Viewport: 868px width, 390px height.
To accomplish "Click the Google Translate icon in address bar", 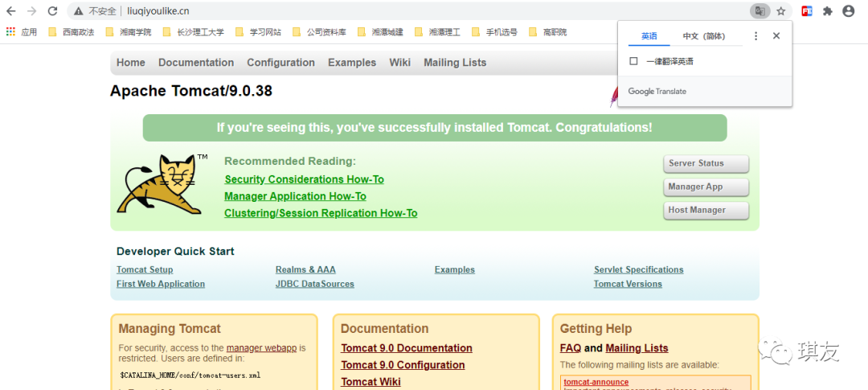I will click(x=760, y=11).
